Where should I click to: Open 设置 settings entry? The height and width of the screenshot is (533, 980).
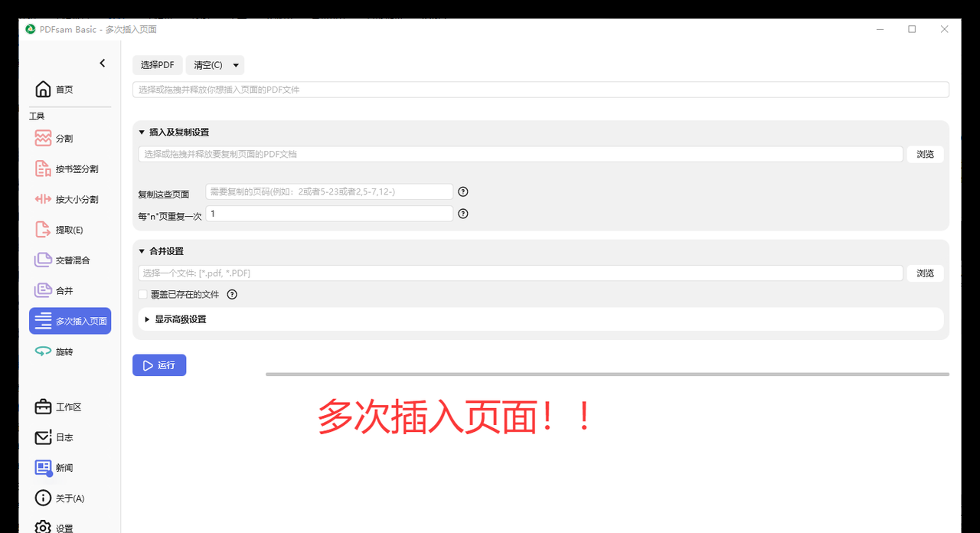(61, 526)
